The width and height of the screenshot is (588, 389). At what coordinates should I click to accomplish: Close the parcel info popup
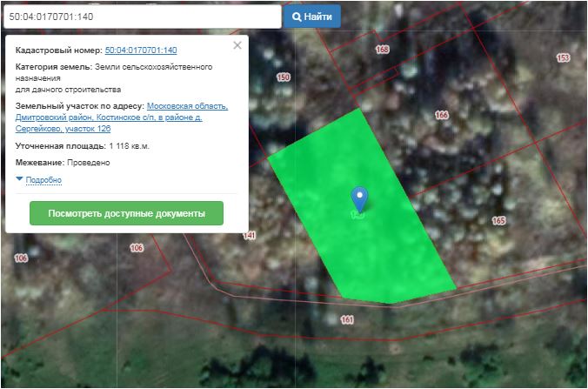(237, 45)
